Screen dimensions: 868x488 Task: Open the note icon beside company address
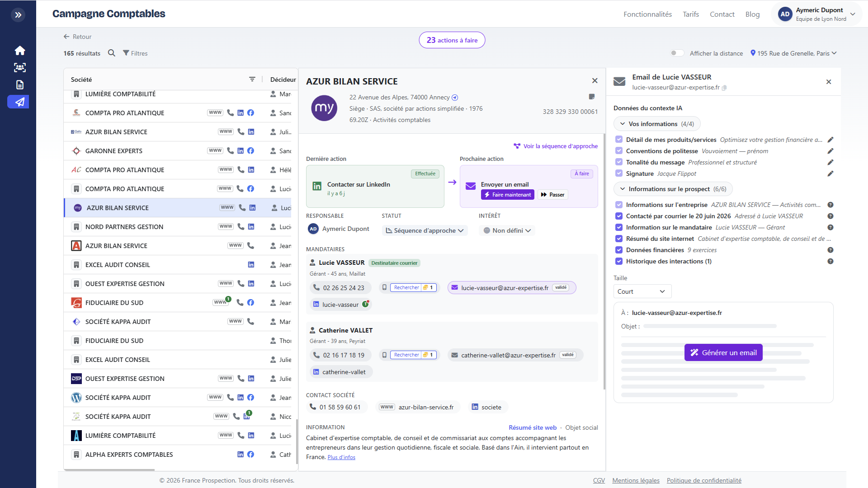pos(592,97)
